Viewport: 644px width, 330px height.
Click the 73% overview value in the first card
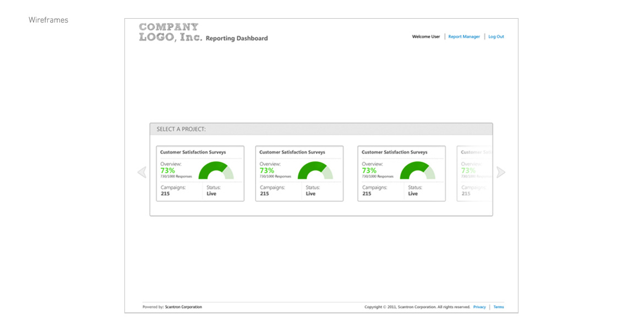[167, 170]
